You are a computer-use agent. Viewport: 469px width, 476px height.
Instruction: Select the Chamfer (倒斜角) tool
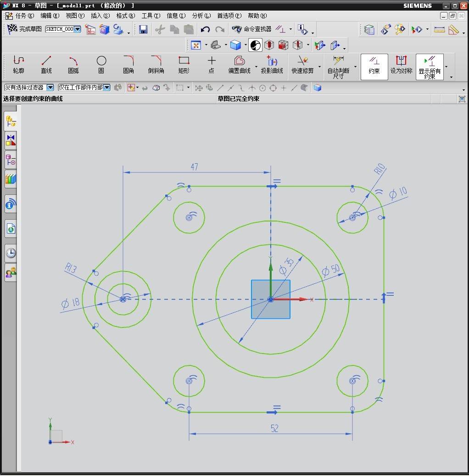pos(156,65)
